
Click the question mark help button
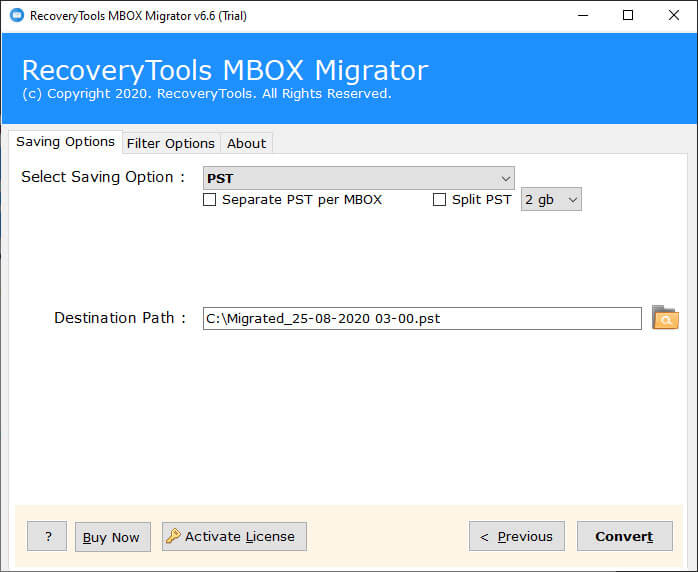[x=47, y=536]
